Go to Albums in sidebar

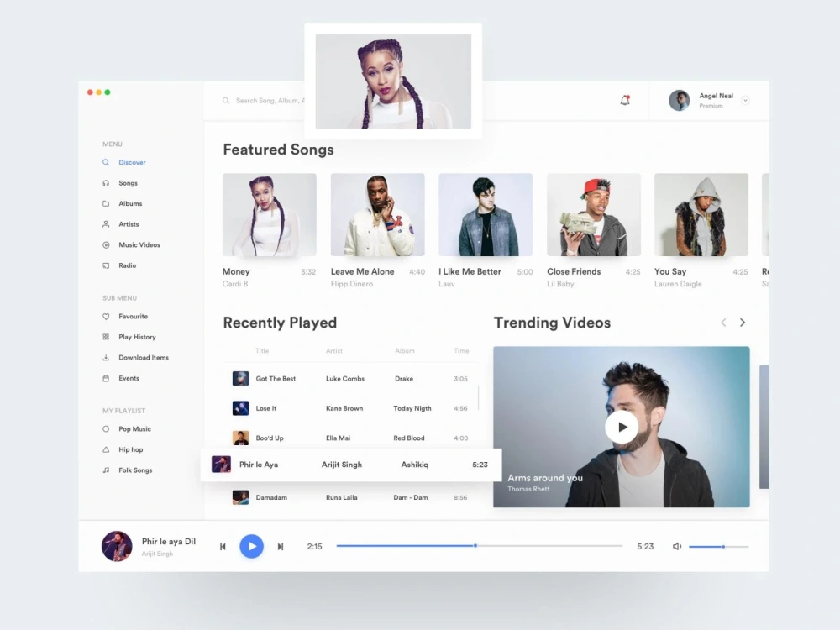pos(130,203)
